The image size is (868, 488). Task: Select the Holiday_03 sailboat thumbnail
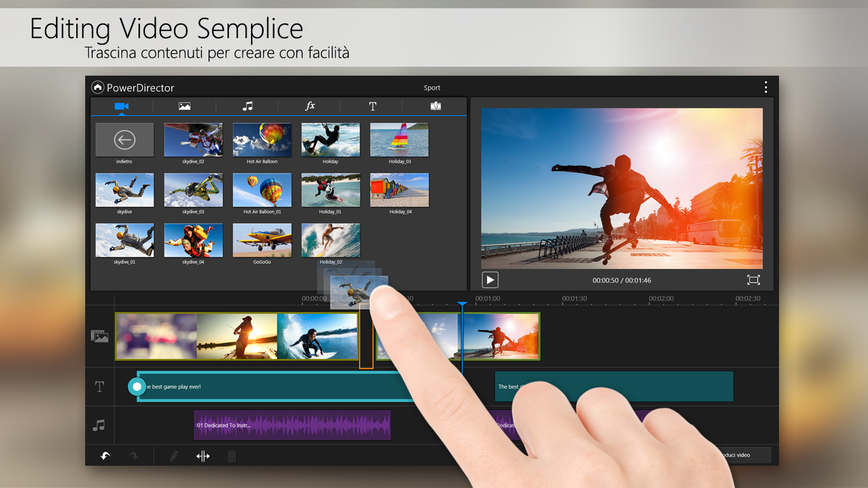399,140
